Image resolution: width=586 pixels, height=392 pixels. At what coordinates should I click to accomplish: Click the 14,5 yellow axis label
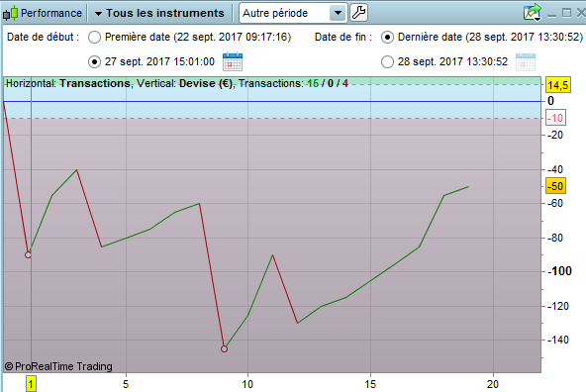coord(558,85)
